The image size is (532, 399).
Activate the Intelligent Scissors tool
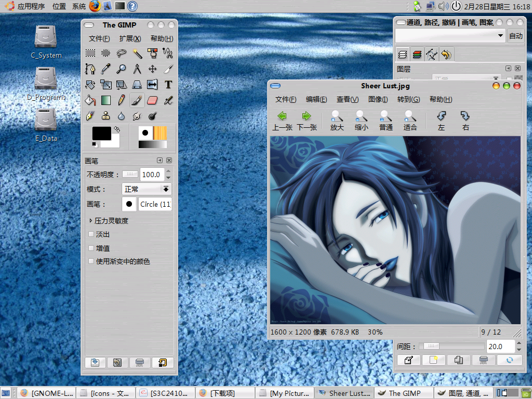click(168, 54)
